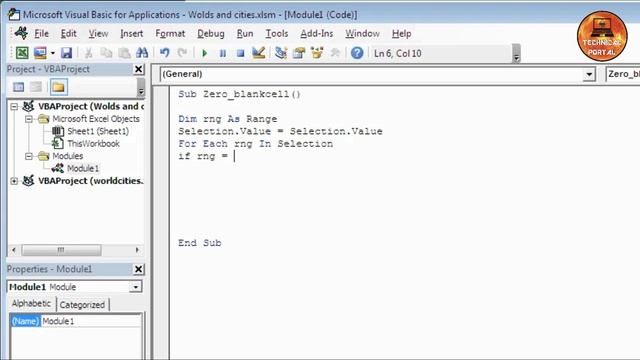The height and width of the screenshot is (360, 640).
Task: Click the Sub Zero_blankcell() code line
Action: tap(239, 94)
